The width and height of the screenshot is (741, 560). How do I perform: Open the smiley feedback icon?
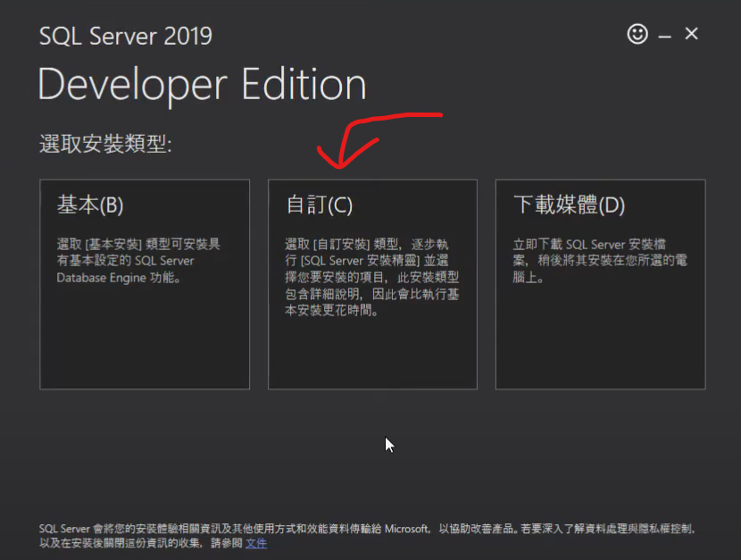pyautogui.click(x=637, y=34)
